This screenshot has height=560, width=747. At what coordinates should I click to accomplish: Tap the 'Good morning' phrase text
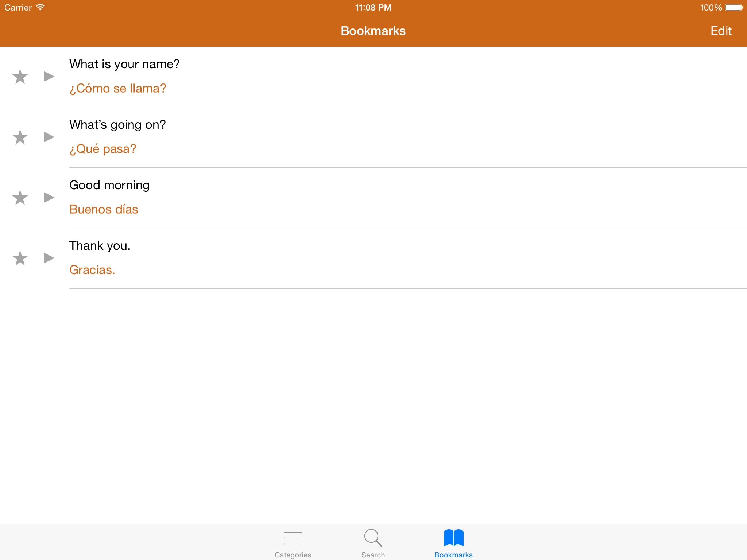(109, 185)
